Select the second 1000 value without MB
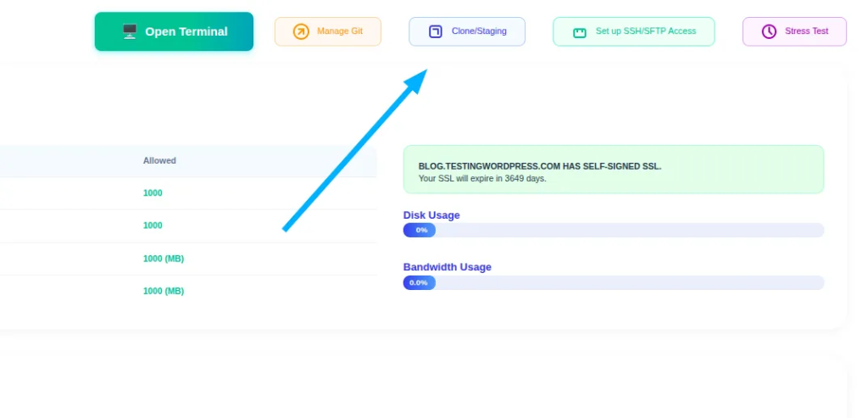This screenshot has width=868, height=418. click(x=153, y=226)
